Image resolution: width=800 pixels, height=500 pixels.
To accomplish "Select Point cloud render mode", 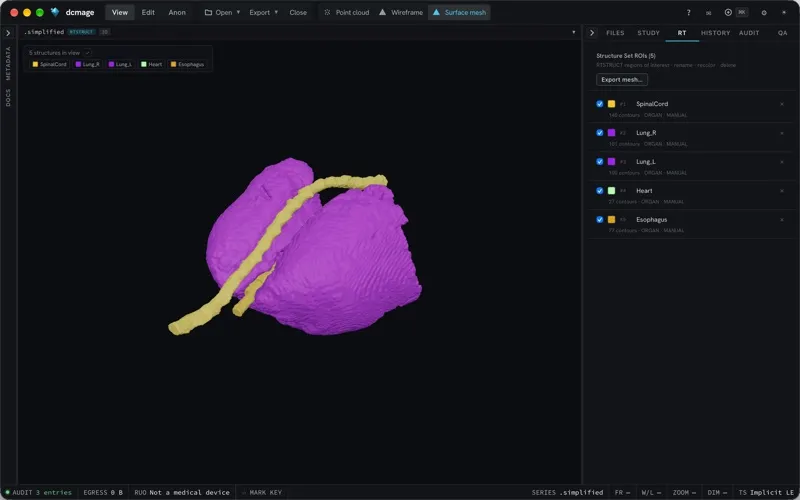I will [347, 12].
